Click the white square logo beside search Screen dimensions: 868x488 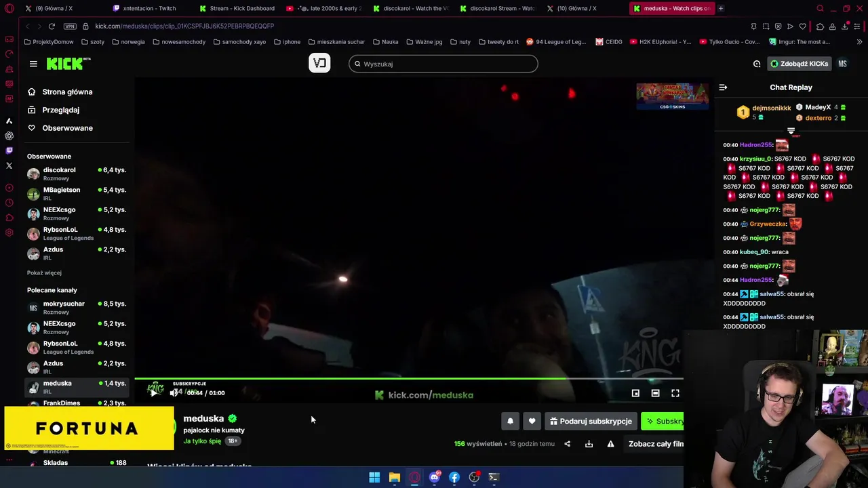[319, 63]
